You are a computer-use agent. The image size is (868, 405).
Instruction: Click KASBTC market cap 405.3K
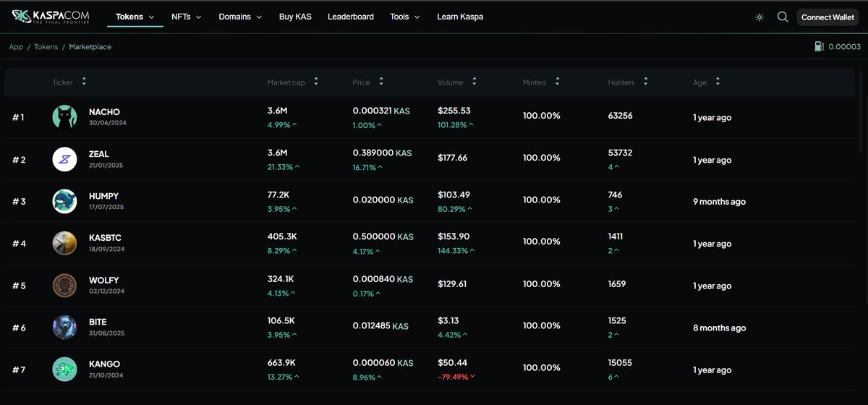281,236
